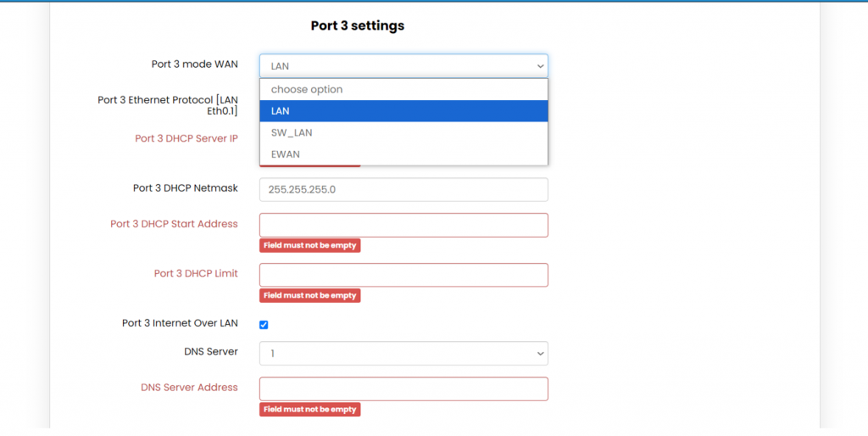This screenshot has height=436, width=868.
Task: Click the chevron arrow of DNS Server dropdown
Action: 540,353
